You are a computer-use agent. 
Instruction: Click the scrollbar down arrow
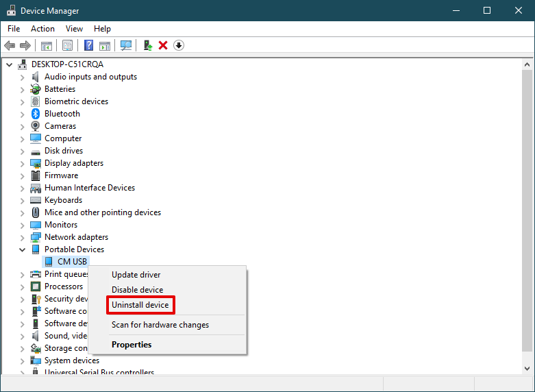[x=527, y=369]
